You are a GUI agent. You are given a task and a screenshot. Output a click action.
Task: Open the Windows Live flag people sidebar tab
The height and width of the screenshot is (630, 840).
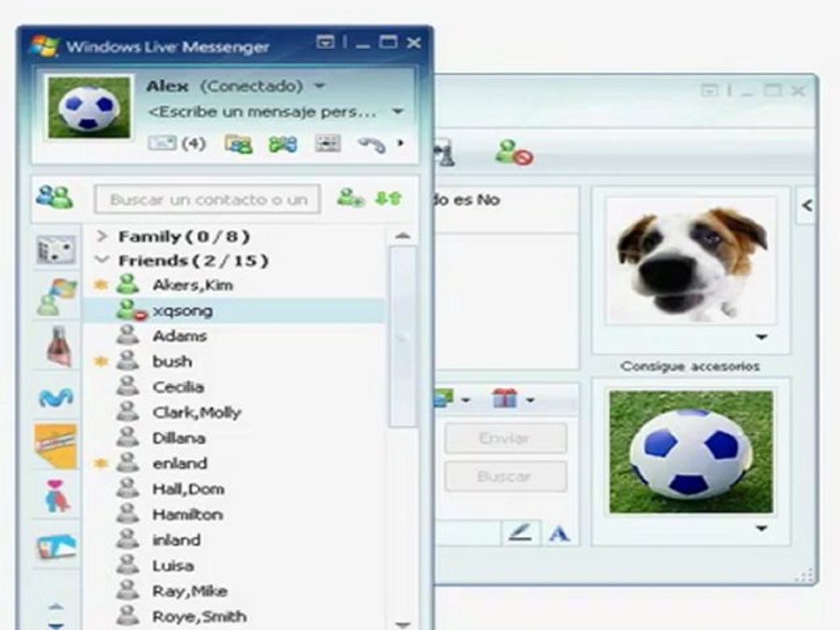[57, 296]
